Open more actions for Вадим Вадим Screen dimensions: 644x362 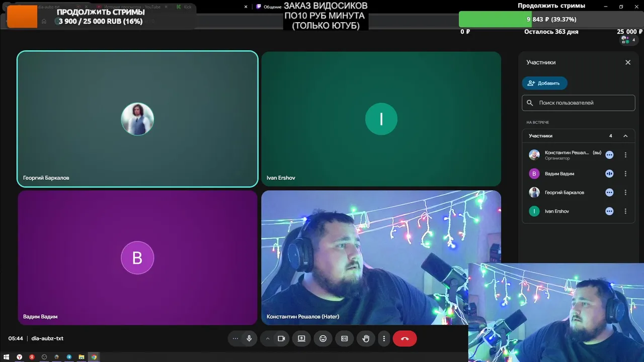pyautogui.click(x=625, y=173)
